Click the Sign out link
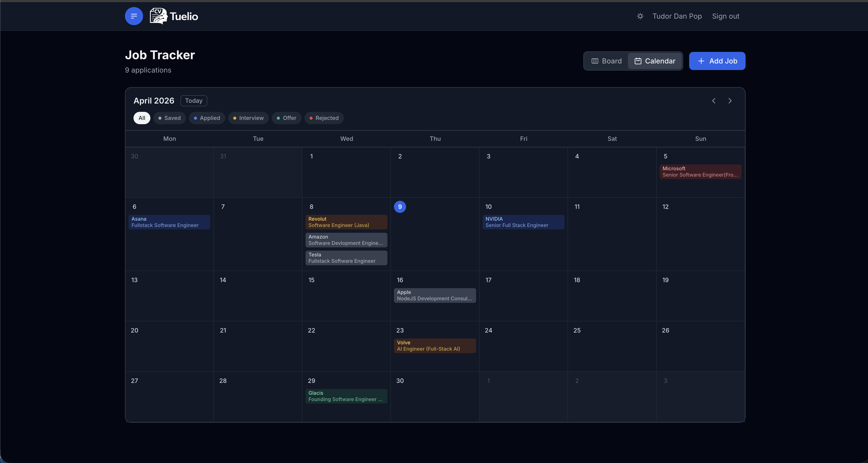The width and height of the screenshot is (868, 463). tap(725, 16)
